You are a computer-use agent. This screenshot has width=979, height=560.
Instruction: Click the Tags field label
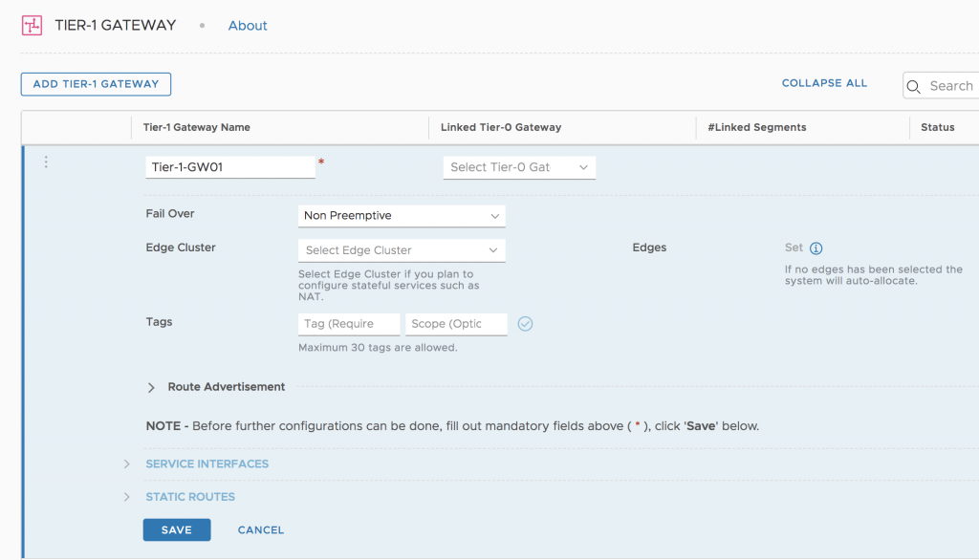click(x=159, y=322)
